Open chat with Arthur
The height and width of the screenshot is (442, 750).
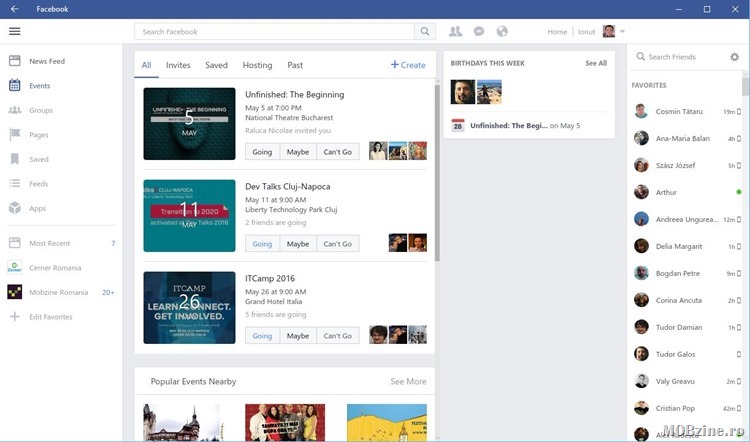coord(686,192)
